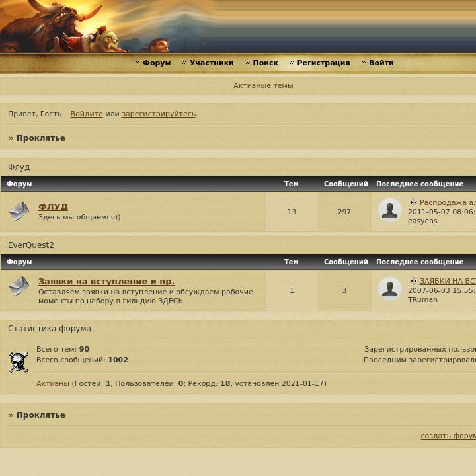
Task: Follow the Войдите link in the greeting
Action: coord(87,114)
